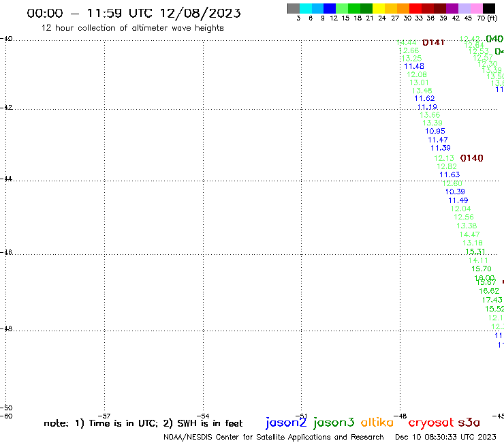Click the longitude axis label -54
This screenshot has width=504, height=443.
coord(203,416)
